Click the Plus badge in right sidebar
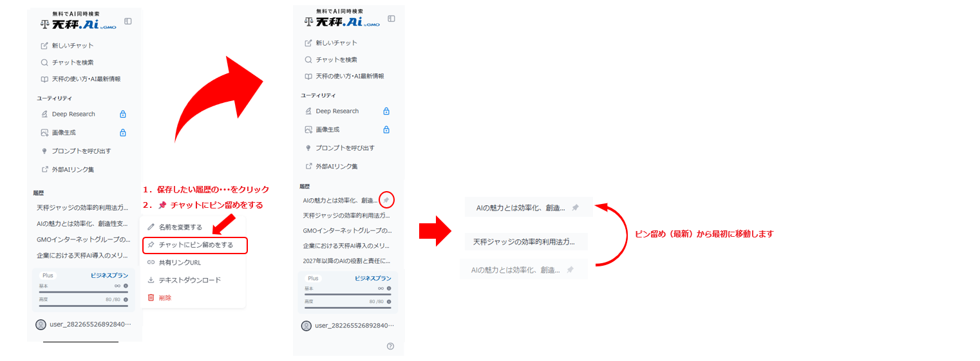The height and width of the screenshot is (361, 980). click(x=313, y=279)
